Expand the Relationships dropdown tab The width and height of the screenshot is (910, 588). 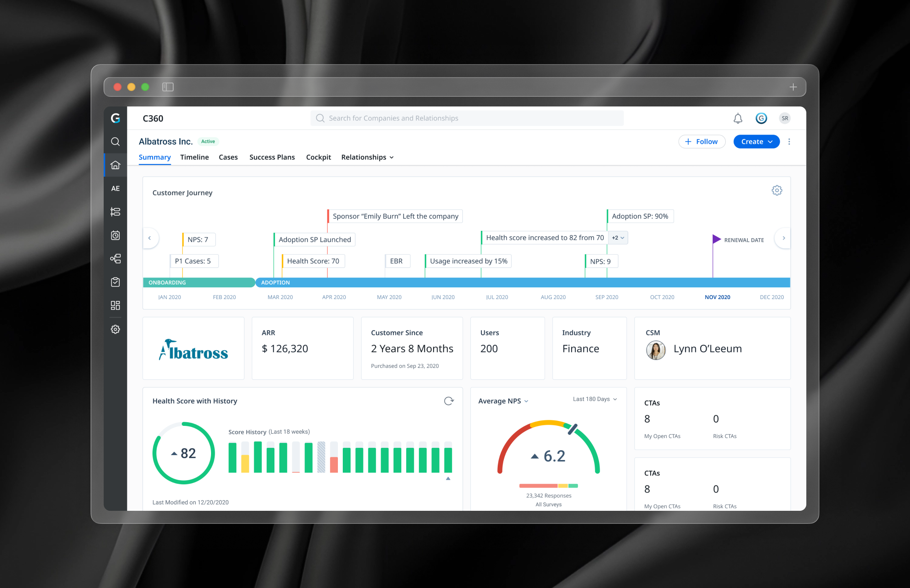[368, 157]
